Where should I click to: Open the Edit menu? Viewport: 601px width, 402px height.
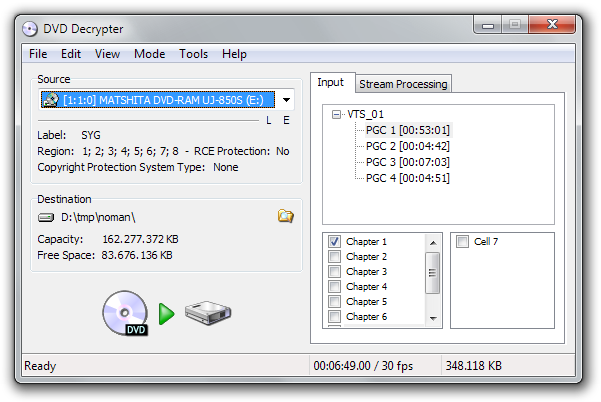pyautogui.click(x=71, y=54)
